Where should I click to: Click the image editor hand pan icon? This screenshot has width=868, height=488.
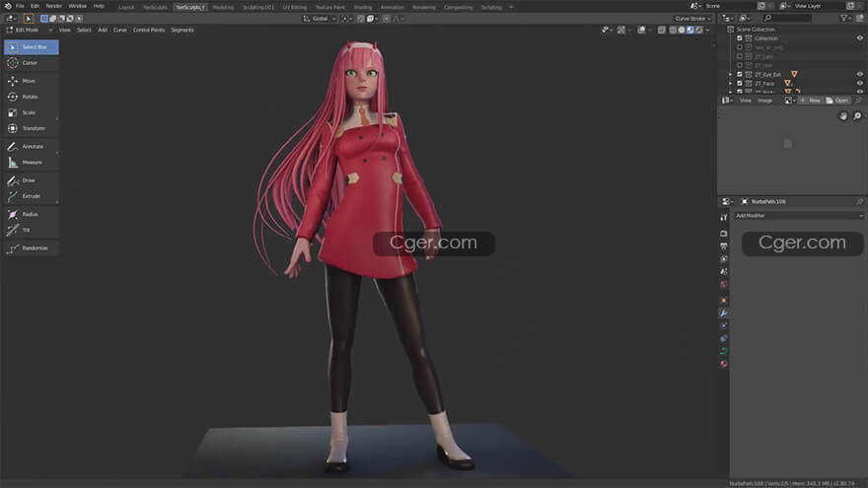tap(843, 116)
